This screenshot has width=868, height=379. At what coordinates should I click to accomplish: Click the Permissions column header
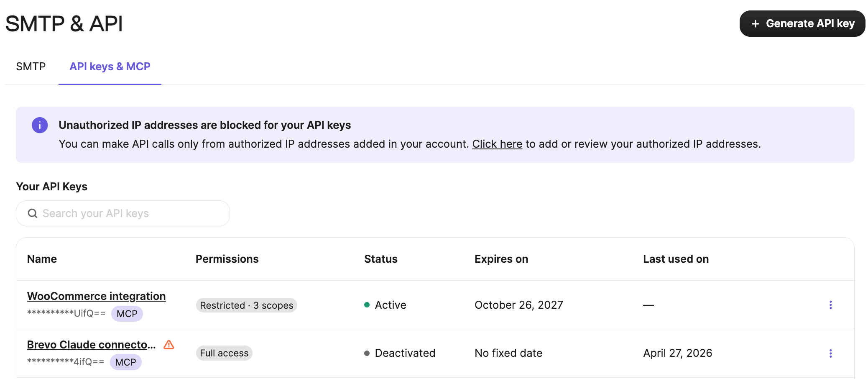click(227, 259)
